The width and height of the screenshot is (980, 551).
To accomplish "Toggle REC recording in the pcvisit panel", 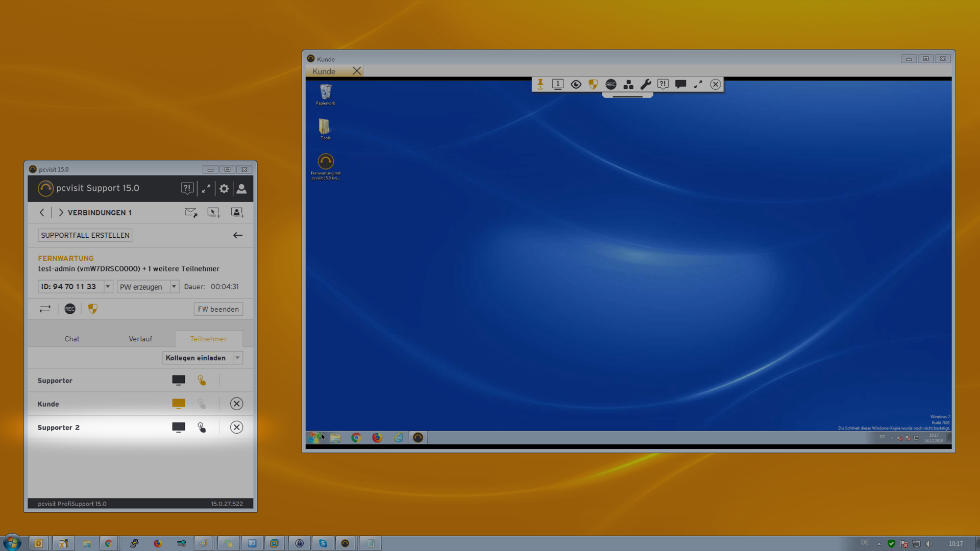I will tap(70, 309).
